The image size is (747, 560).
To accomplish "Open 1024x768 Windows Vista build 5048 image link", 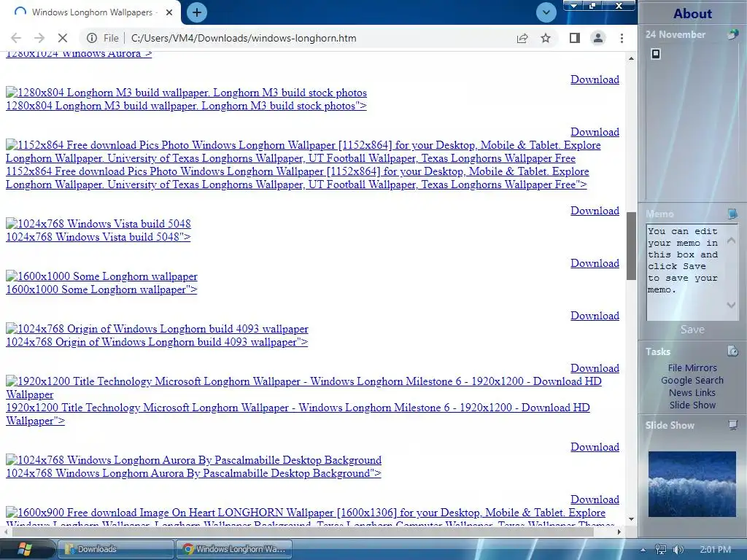I will tap(98, 223).
